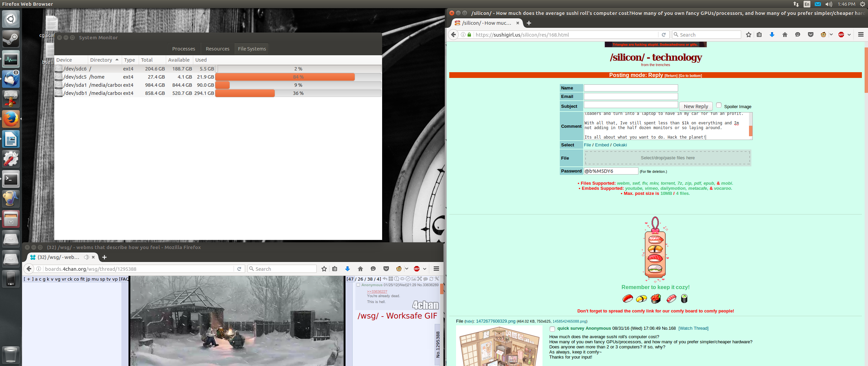Click the back arrow in 4chan browser
Viewport: 868px width, 366px height.
coord(29,269)
